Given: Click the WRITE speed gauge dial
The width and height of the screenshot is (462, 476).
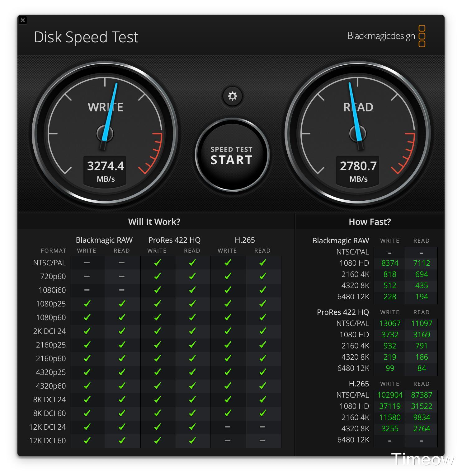Looking at the screenshot, I should 105,134.
